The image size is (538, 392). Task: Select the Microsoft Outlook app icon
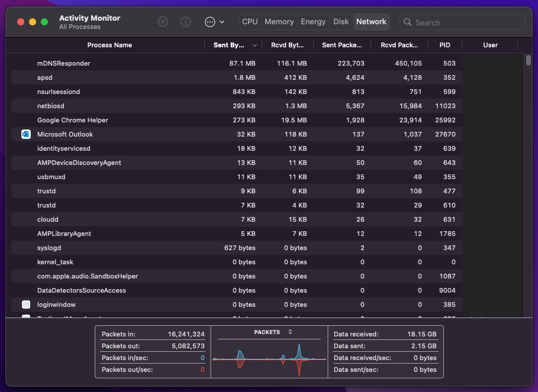(x=26, y=134)
